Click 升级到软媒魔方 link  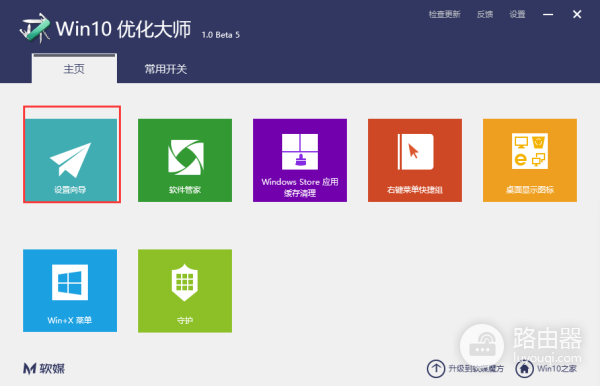click(476, 369)
